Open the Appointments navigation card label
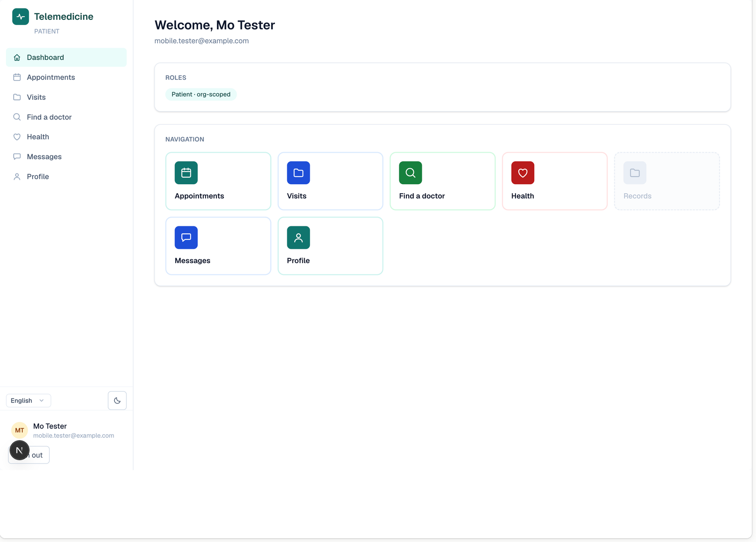Screen dimensions: 756x542 (199, 196)
